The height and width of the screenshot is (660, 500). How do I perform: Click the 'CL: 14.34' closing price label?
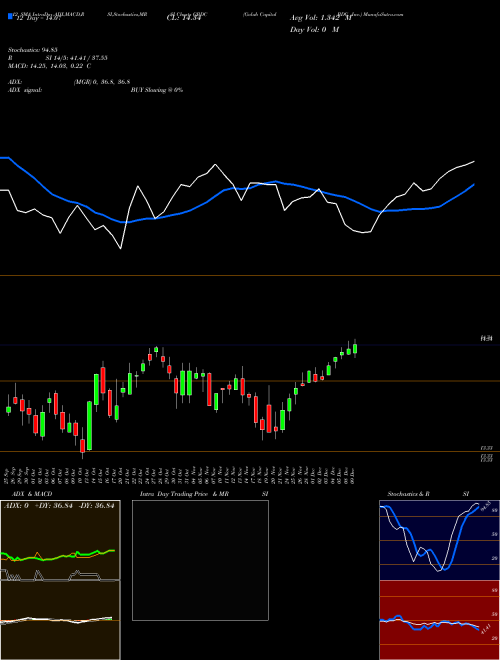[x=184, y=18]
